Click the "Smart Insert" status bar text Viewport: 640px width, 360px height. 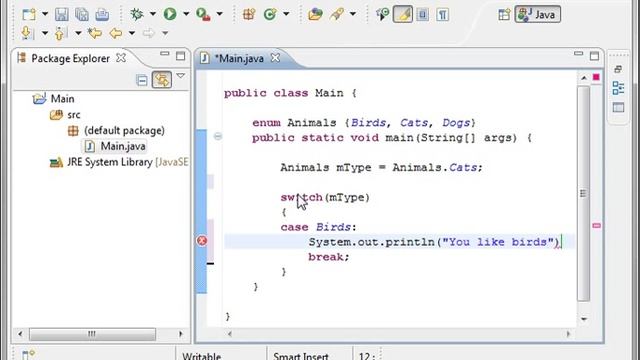(x=301, y=356)
